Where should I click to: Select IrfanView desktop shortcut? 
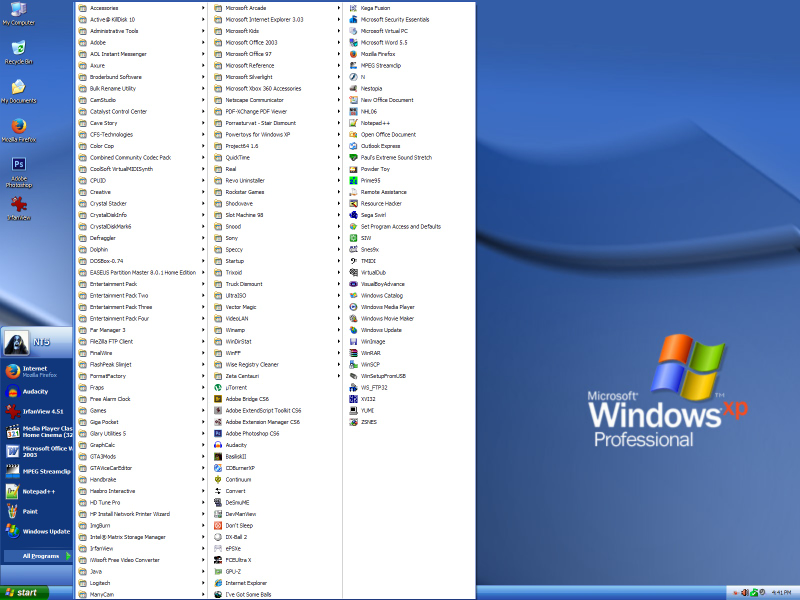point(18,208)
